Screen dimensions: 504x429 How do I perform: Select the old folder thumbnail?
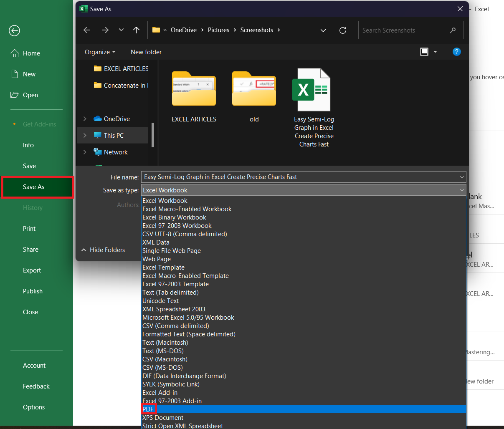point(254,96)
